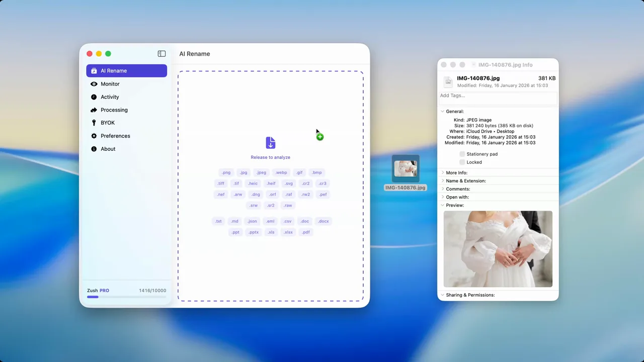644x362 pixels.
Task: Click the wedding photo preview in Info window
Action: pyautogui.click(x=498, y=249)
